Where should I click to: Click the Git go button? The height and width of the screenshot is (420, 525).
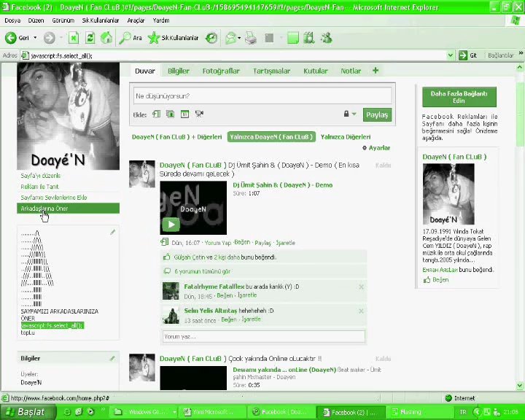pos(467,55)
